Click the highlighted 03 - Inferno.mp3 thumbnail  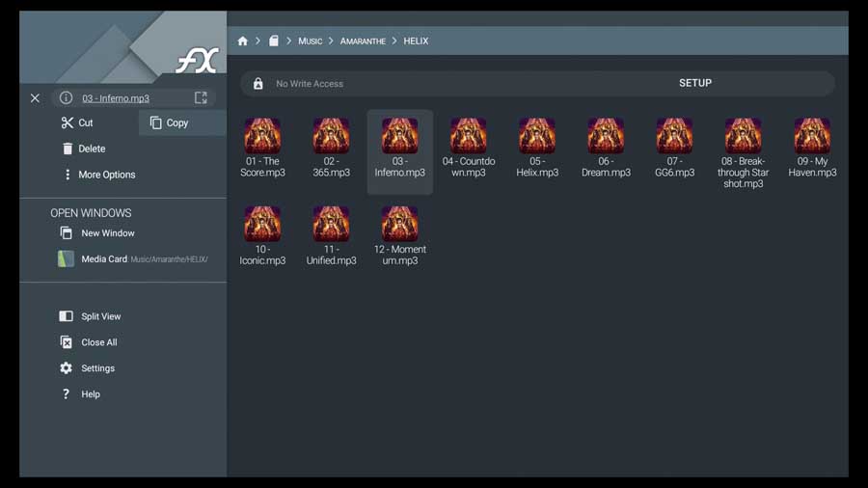click(x=399, y=136)
